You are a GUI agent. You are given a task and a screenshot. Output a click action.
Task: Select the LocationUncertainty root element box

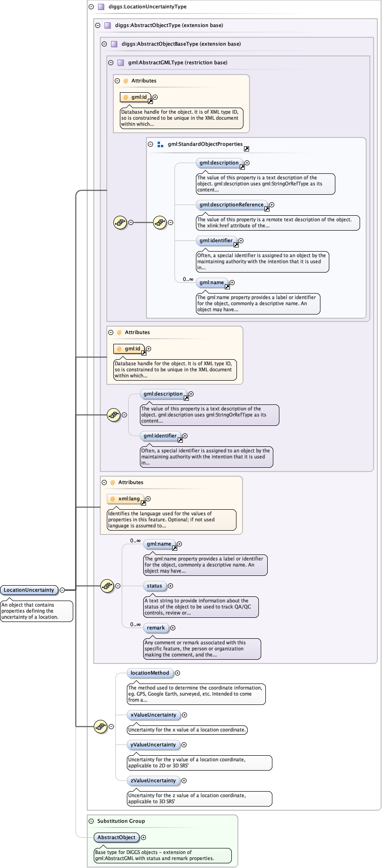(29, 590)
